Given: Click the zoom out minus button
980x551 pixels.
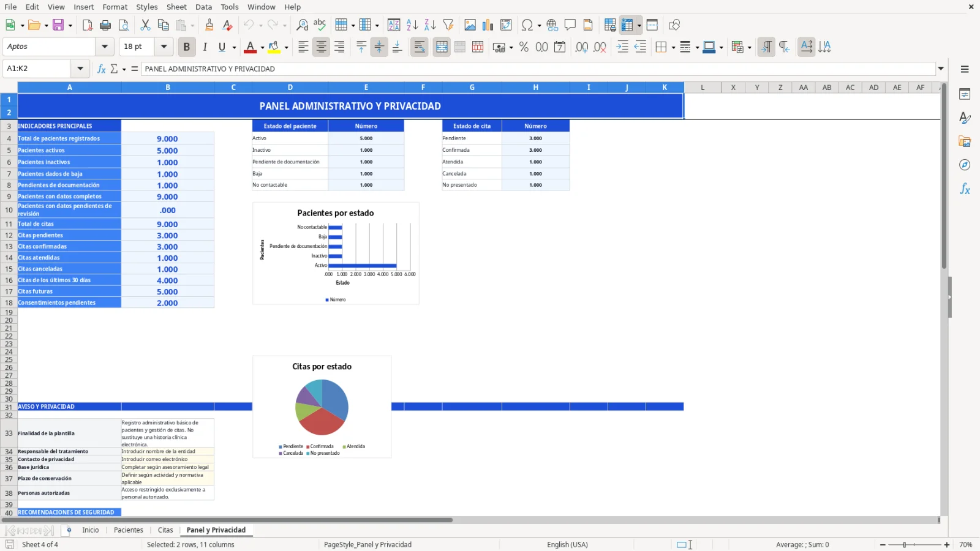Looking at the screenshot, I should click(883, 545).
